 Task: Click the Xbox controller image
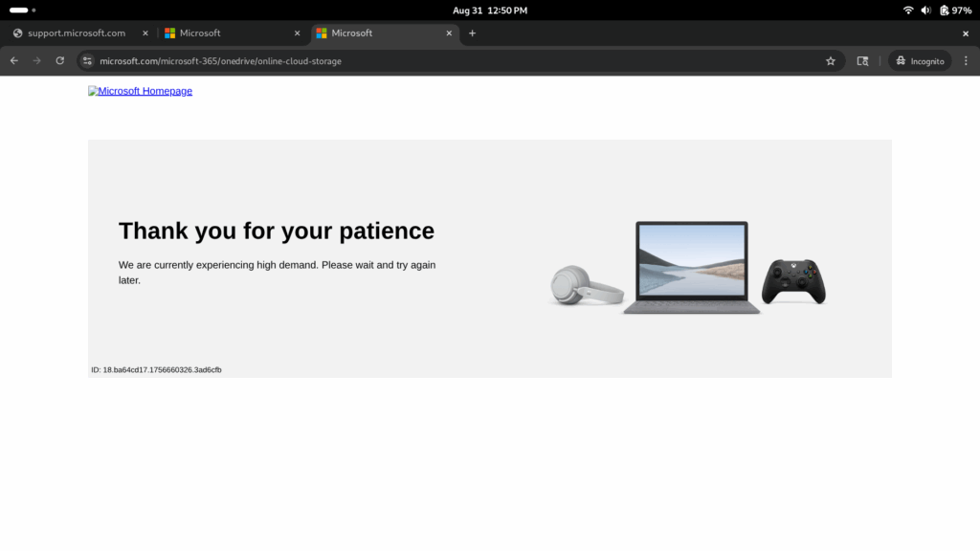tap(793, 281)
